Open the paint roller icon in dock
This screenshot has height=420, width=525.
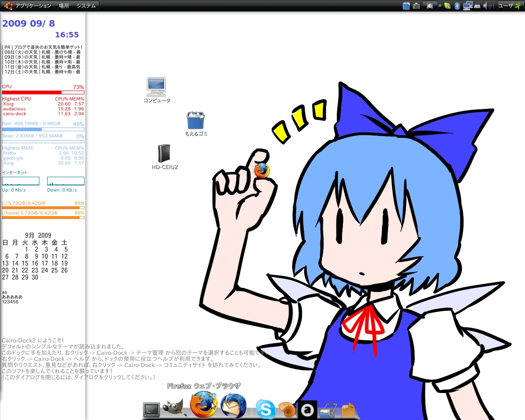coord(328,410)
